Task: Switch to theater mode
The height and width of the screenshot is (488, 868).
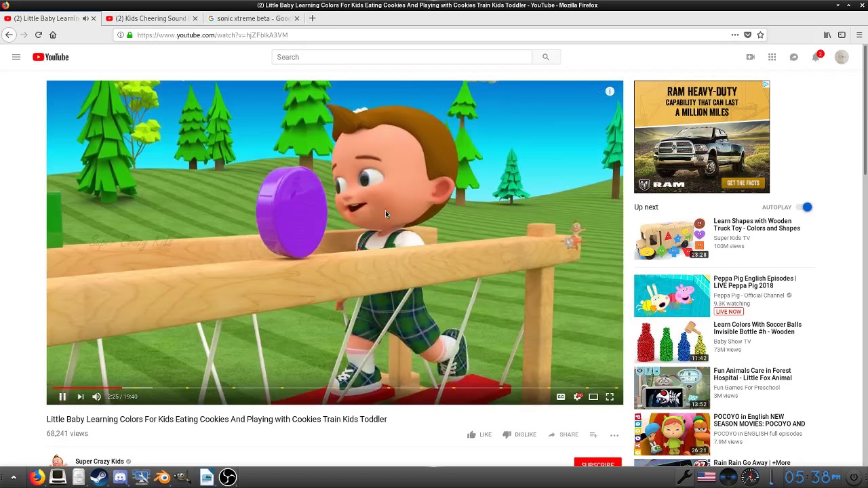Action: pos(593,396)
